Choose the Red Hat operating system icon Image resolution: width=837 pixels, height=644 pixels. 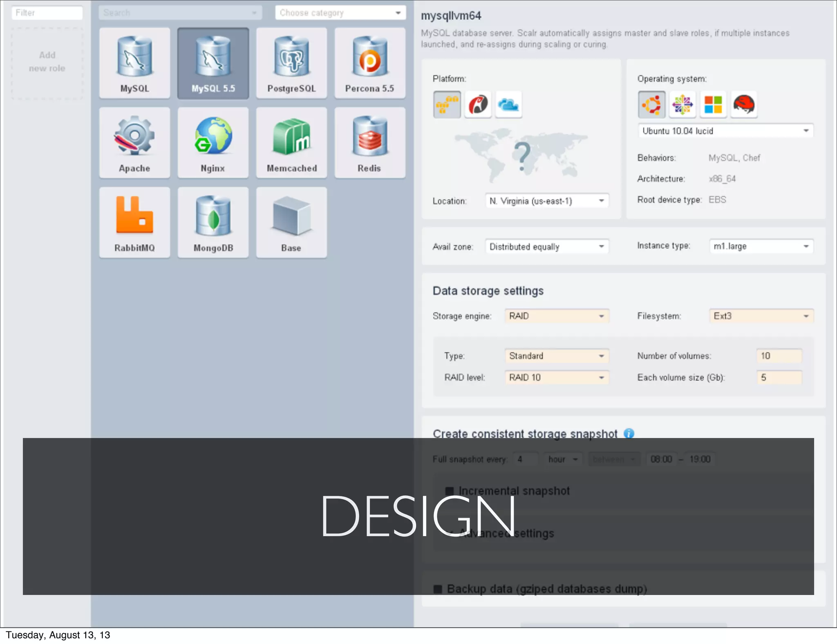[744, 105]
